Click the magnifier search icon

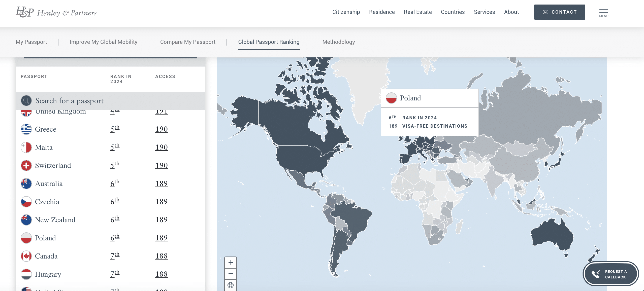pyautogui.click(x=26, y=101)
